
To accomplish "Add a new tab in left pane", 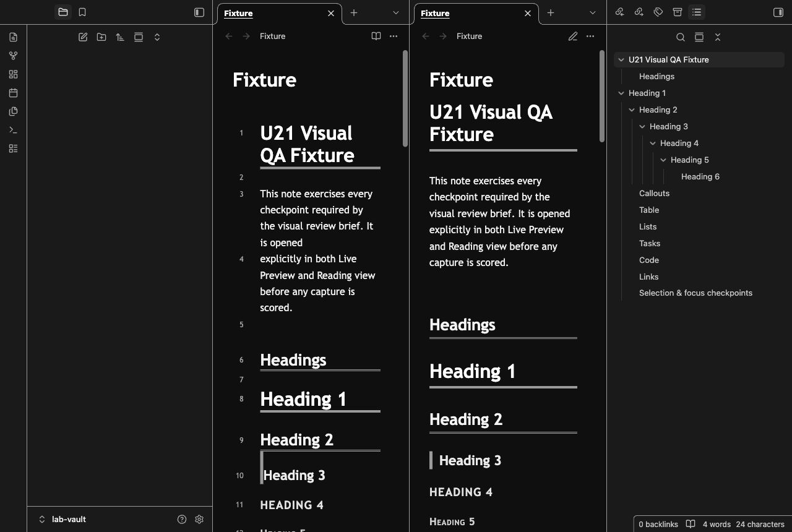I will (354, 12).
